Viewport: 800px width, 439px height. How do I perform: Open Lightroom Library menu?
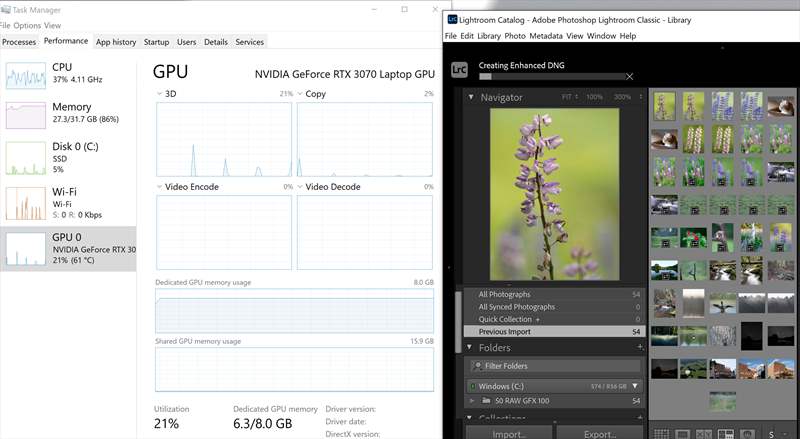coord(489,36)
